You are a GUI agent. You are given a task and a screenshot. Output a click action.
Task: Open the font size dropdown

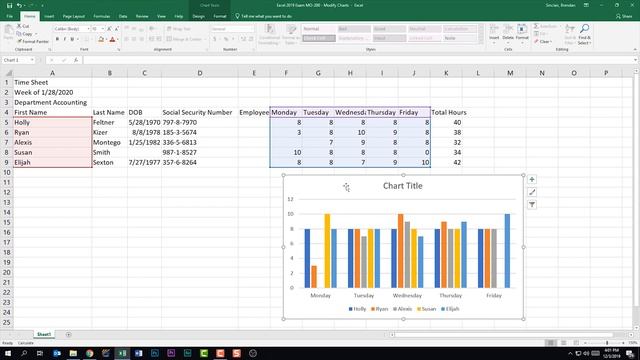point(103,29)
